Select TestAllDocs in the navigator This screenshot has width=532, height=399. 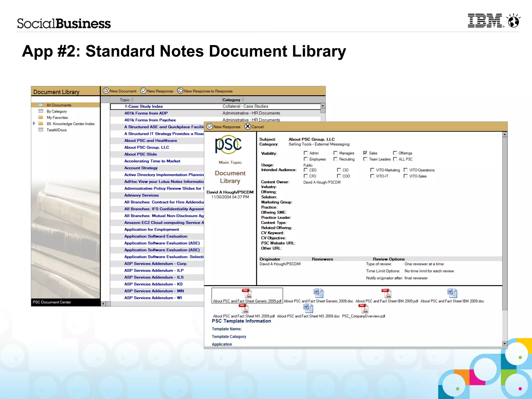coord(56,130)
